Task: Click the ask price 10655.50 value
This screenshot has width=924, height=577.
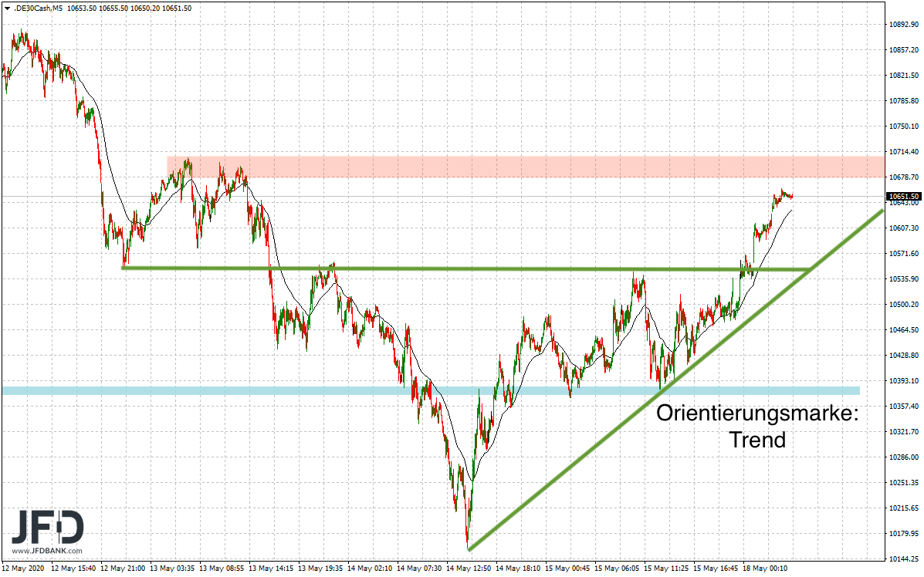Action: pyautogui.click(x=113, y=8)
